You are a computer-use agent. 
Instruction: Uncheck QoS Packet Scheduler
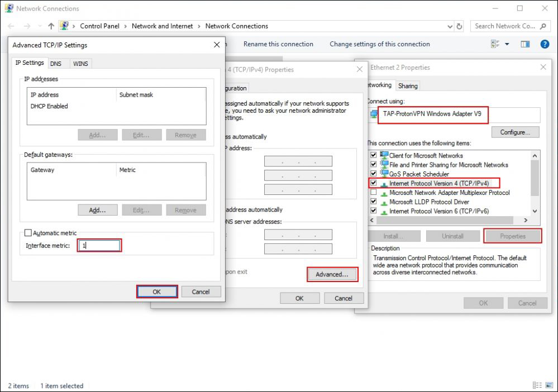click(x=373, y=174)
